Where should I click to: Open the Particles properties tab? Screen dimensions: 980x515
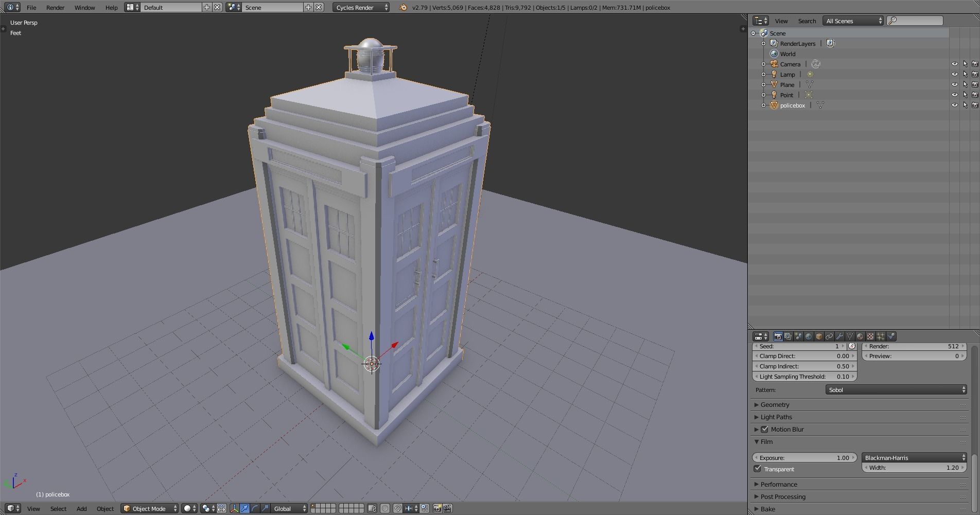point(881,336)
